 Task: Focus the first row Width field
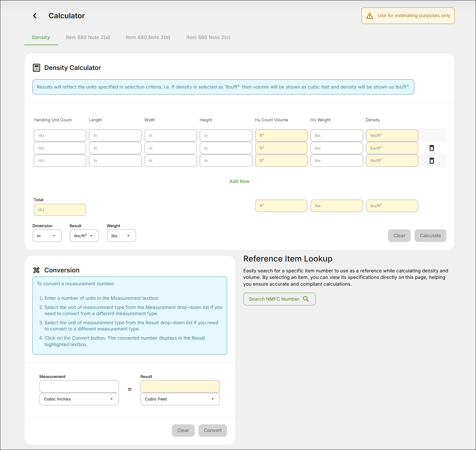pyautogui.click(x=171, y=135)
